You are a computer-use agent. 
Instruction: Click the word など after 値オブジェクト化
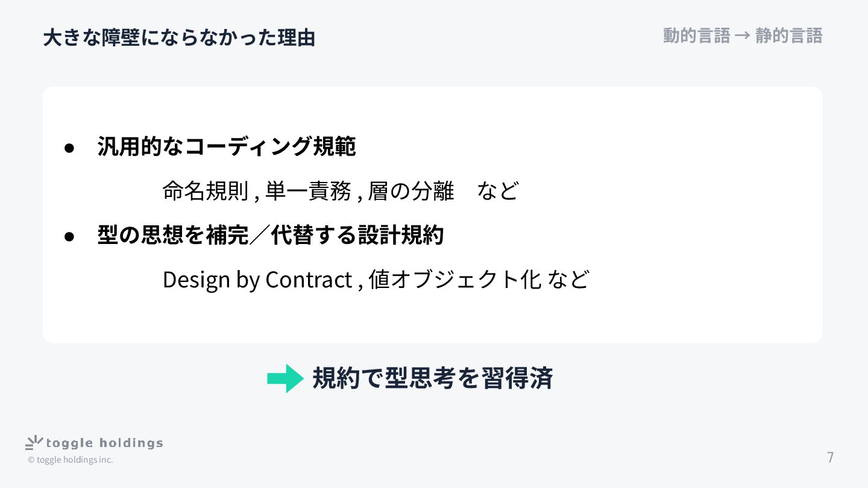pos(568,280)
